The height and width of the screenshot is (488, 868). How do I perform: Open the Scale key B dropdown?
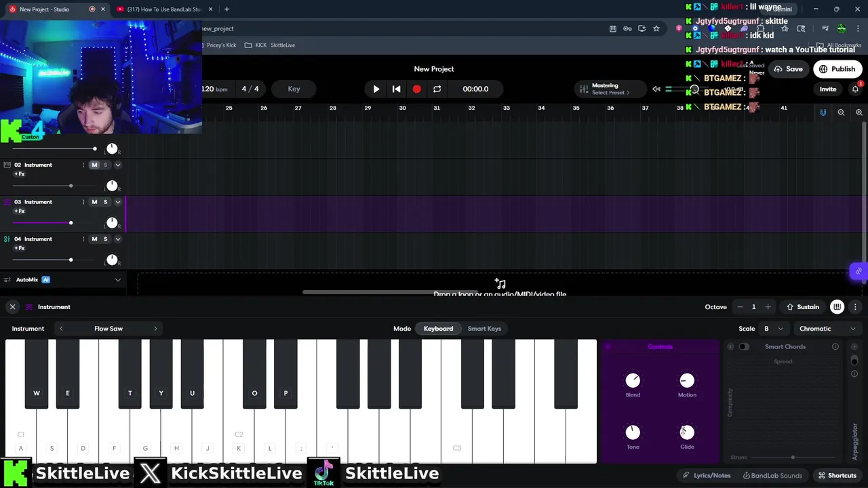point(773,329)
